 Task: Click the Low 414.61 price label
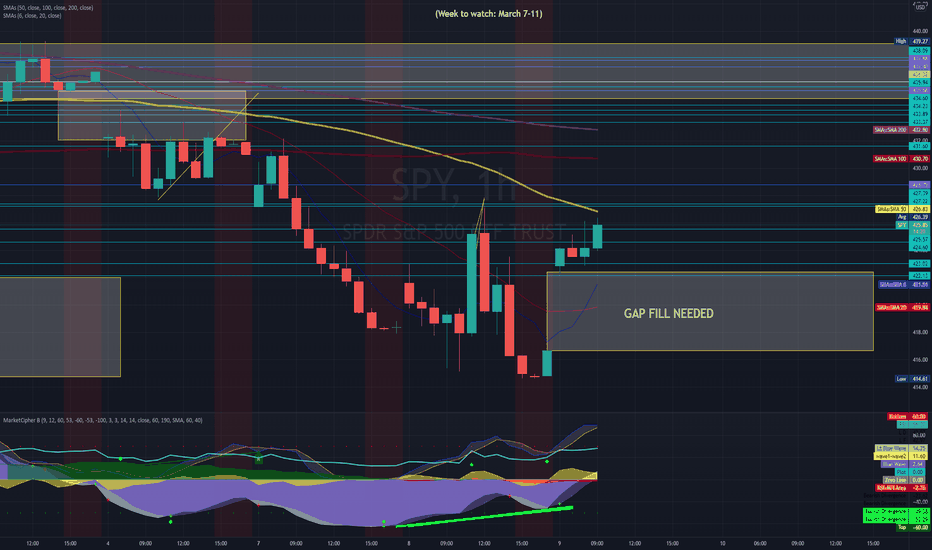pos(912,379)
